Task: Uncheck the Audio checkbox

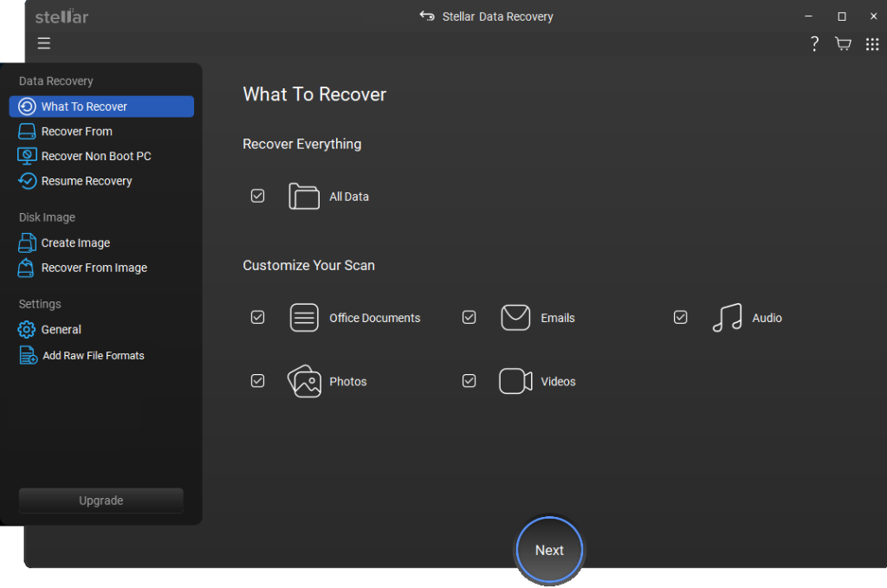Action: point(680,317)
